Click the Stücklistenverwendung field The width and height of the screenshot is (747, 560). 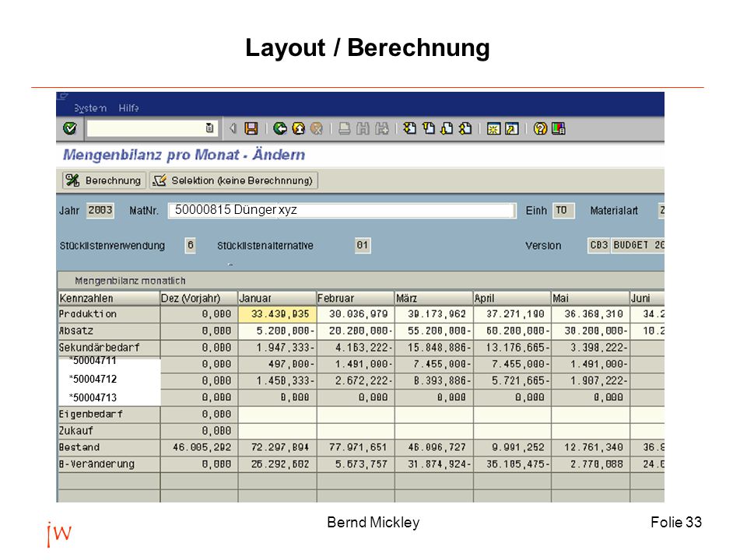pos(190,246)
